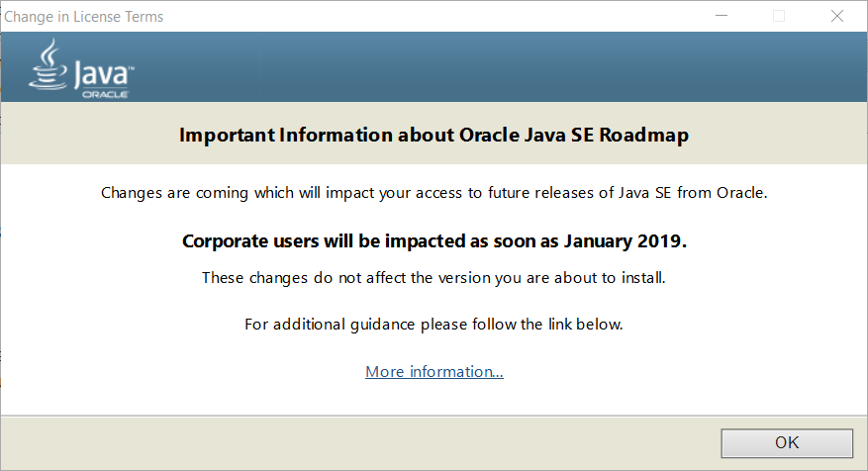Close the Change in License Terms dialog
The image size is (868, 471).
(839, 16)
